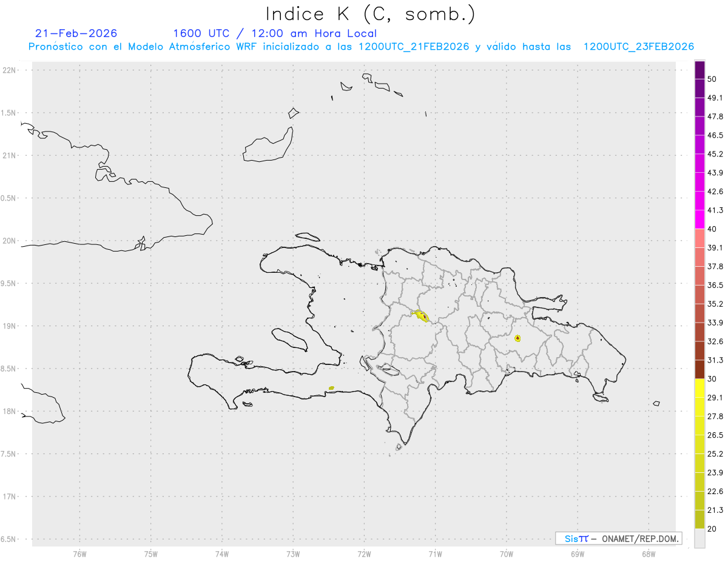Click the salmon 39.1 colorbar segment
This screenshot has height=562, width=728.
(x=699, y=238)
